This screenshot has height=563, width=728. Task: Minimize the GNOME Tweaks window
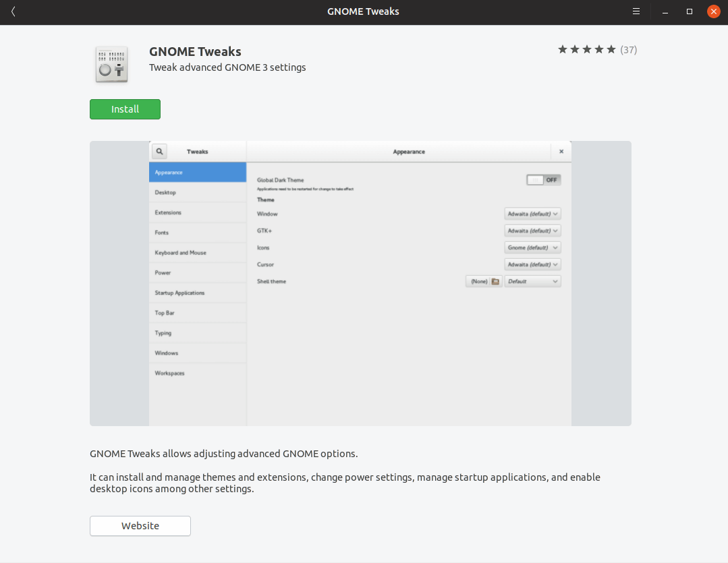tap(665, 11)
